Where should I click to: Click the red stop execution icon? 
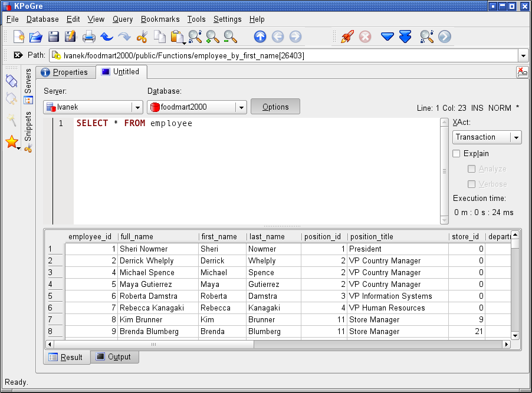365,37
